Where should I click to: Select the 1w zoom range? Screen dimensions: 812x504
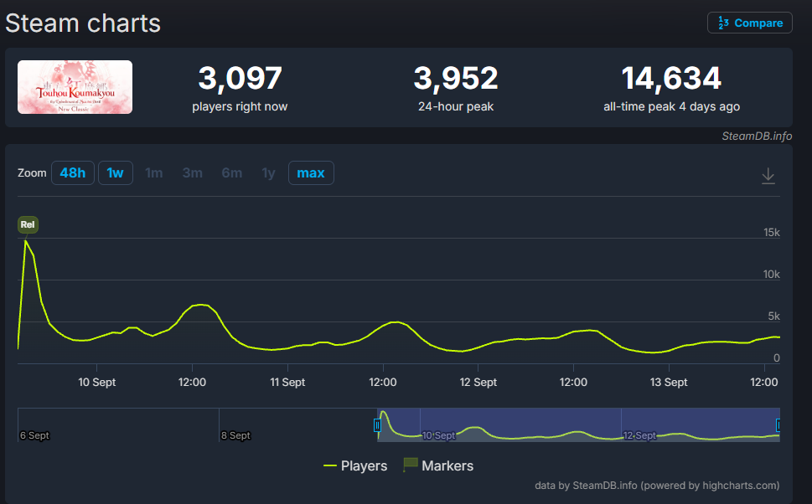pos(116,172)
